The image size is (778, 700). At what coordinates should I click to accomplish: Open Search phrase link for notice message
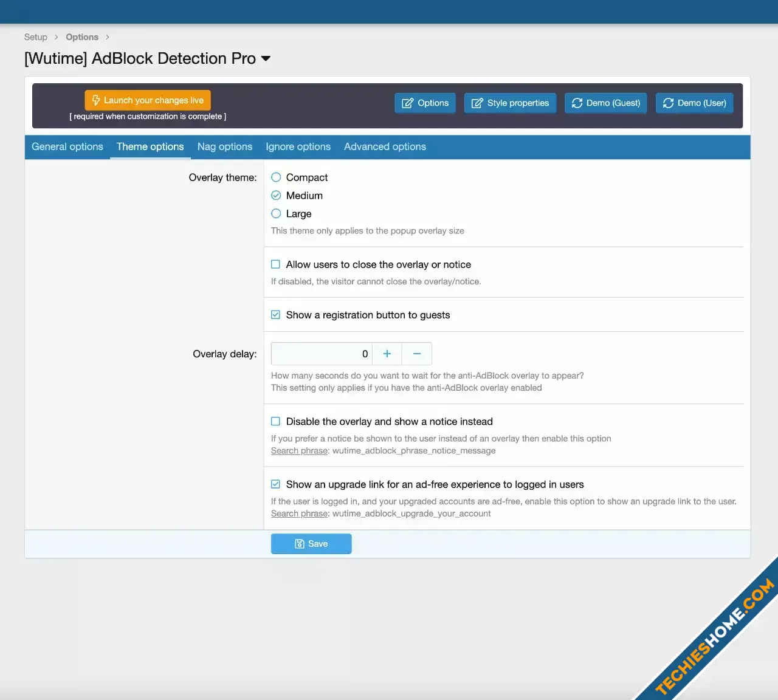pos(299,451)
